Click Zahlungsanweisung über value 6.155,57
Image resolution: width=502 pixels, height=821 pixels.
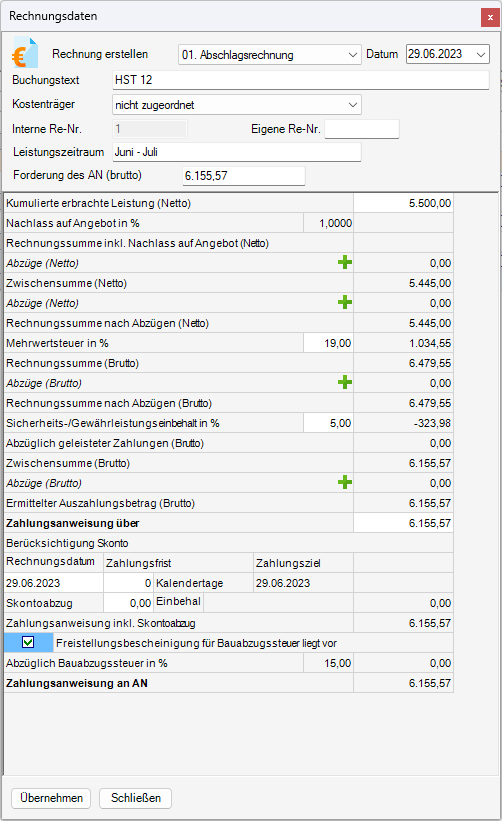(403, 523)
